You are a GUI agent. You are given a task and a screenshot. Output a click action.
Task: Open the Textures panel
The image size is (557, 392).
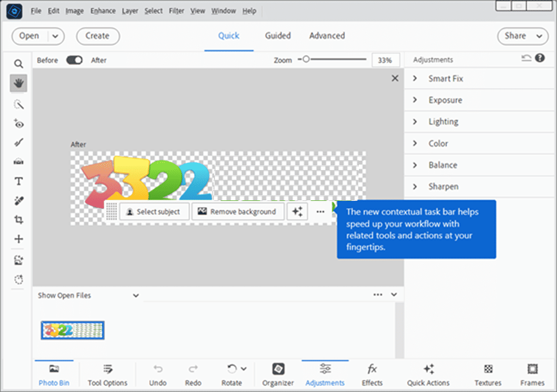point(488,376)
